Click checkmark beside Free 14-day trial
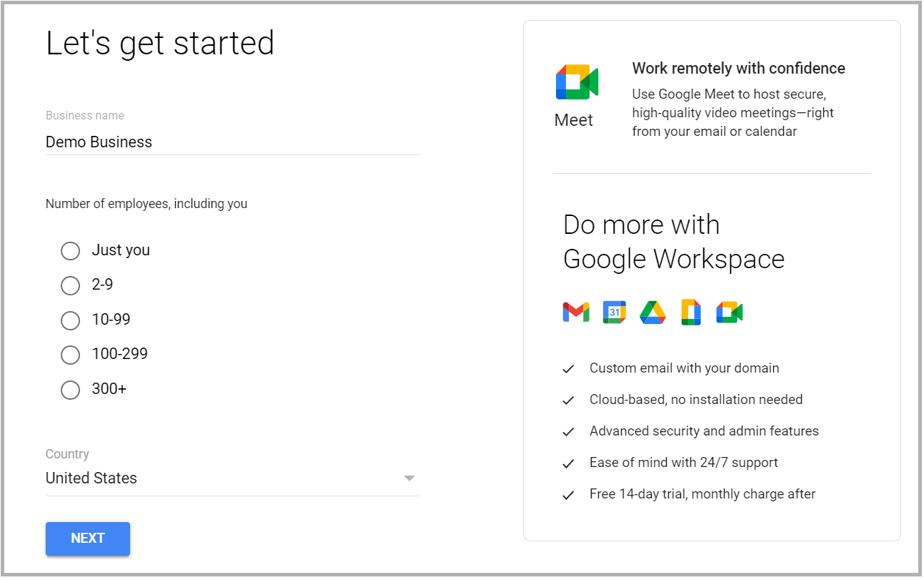924x580 pixels. 568,495
